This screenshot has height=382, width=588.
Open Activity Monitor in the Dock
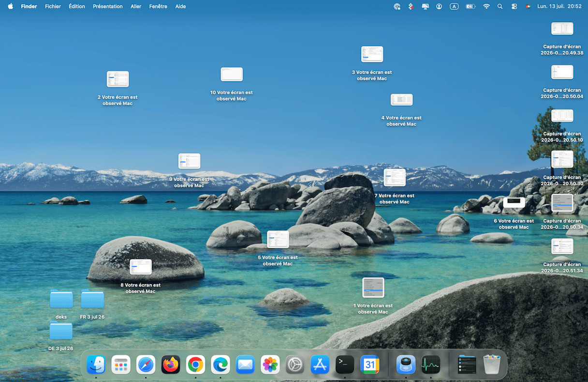[x=430, y=365]
